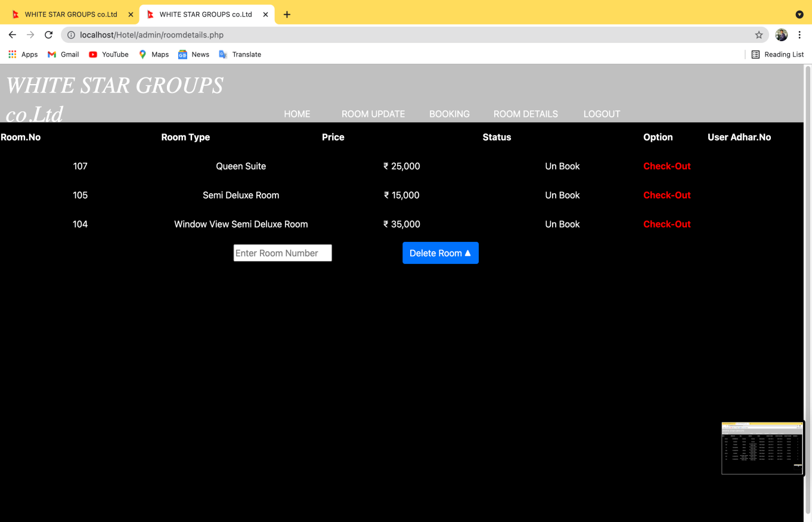This screenshot has height=522, width=812.
Task: Open Gmail from the bookmarks bar
Action: 63,54
